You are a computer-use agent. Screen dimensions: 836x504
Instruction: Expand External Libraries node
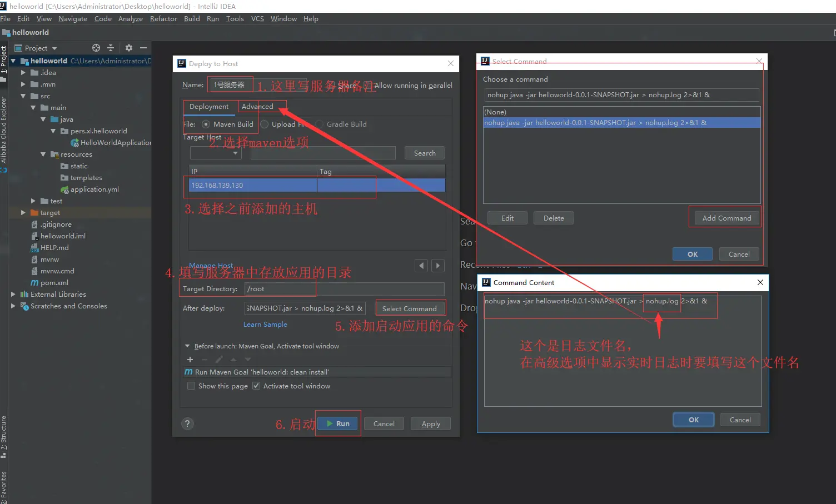13,295
